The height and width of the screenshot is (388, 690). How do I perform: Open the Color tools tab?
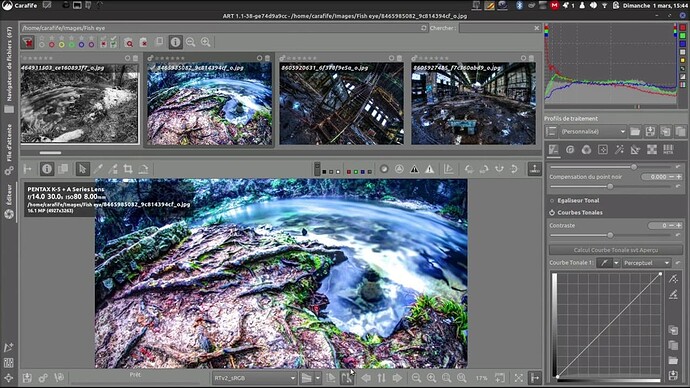pos(586,150)
